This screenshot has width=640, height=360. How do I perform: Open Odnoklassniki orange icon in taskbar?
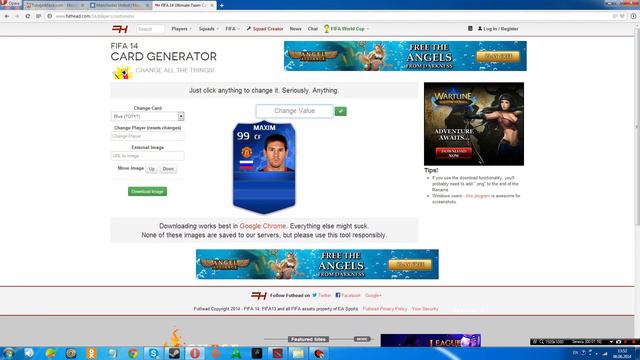tap(91, 353)
